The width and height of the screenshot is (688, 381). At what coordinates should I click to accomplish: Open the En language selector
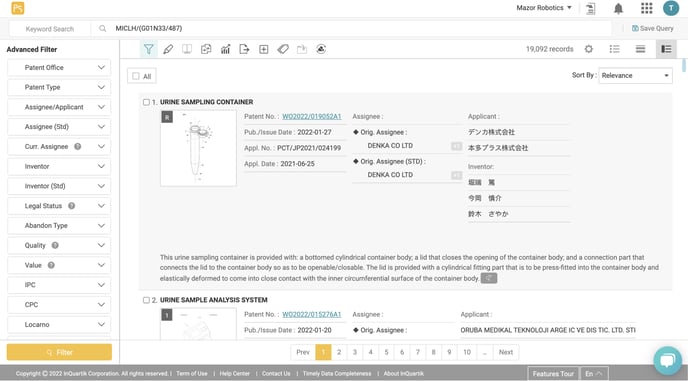point(594,374)
